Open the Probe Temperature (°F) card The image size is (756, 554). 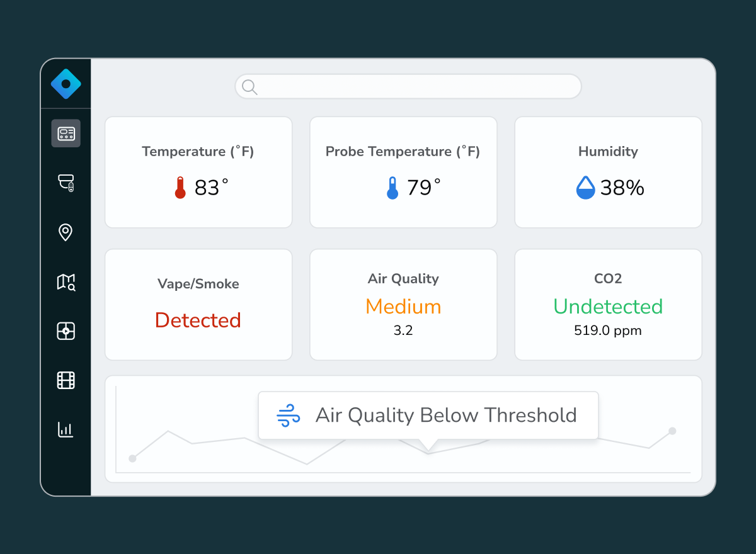pos(403,172)
